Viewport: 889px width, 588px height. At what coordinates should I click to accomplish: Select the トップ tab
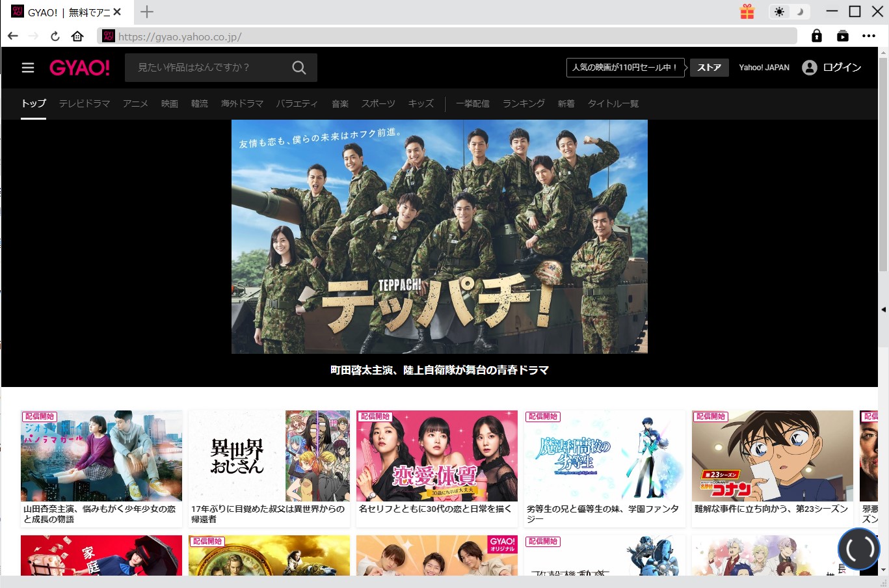[33, 103]
